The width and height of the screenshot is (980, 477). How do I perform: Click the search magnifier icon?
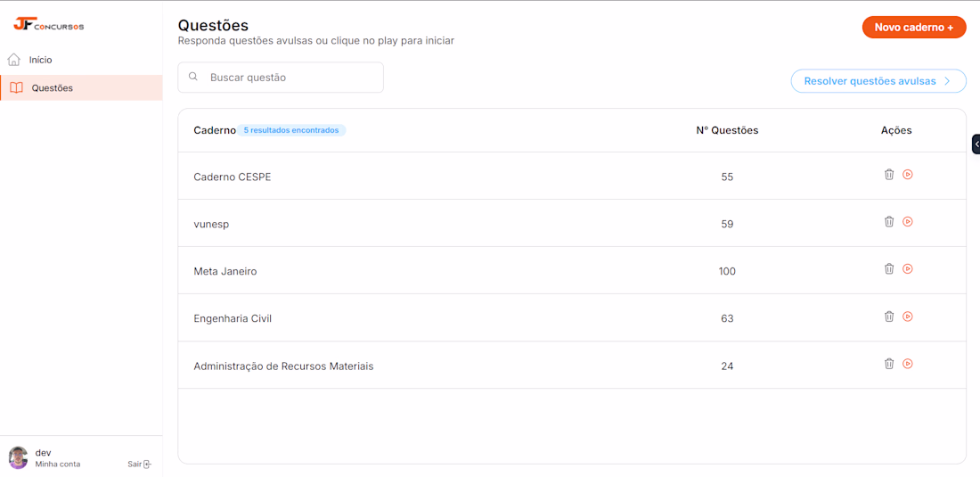[x=193, y=77]
